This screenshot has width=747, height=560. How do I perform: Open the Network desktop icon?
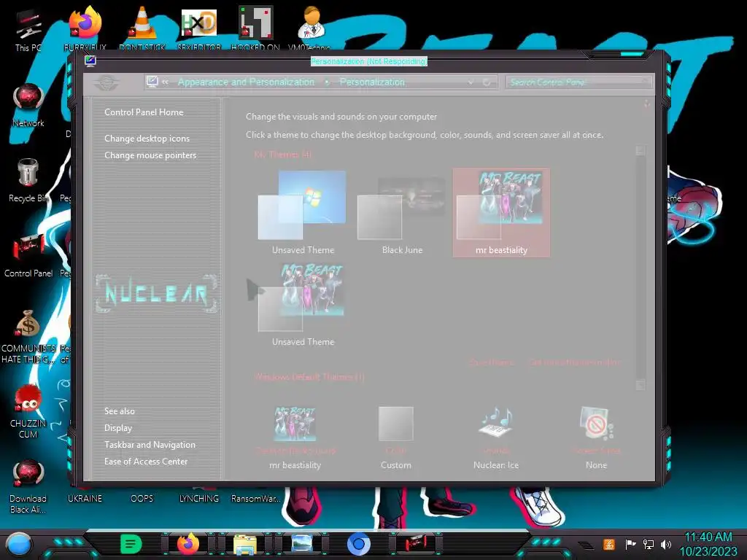coord(28,105)
